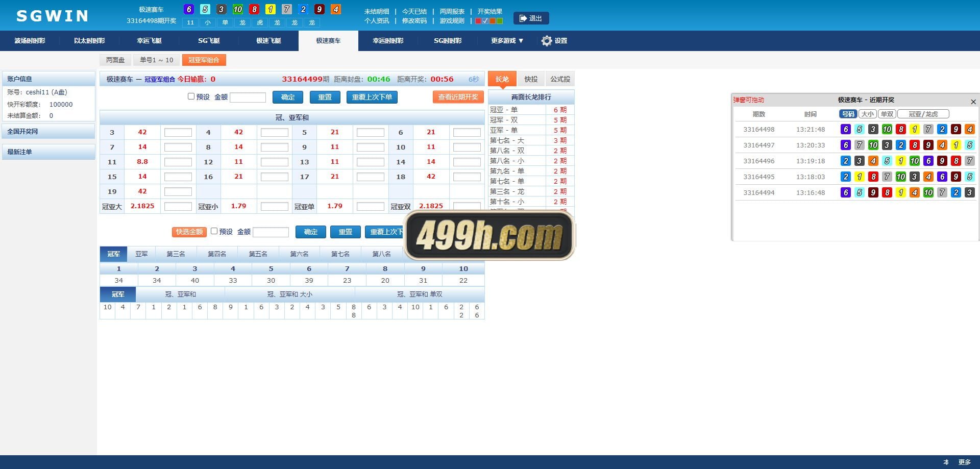Switch popup view to 号码
This screenshot has height=469, width=980.
point(848,114)
